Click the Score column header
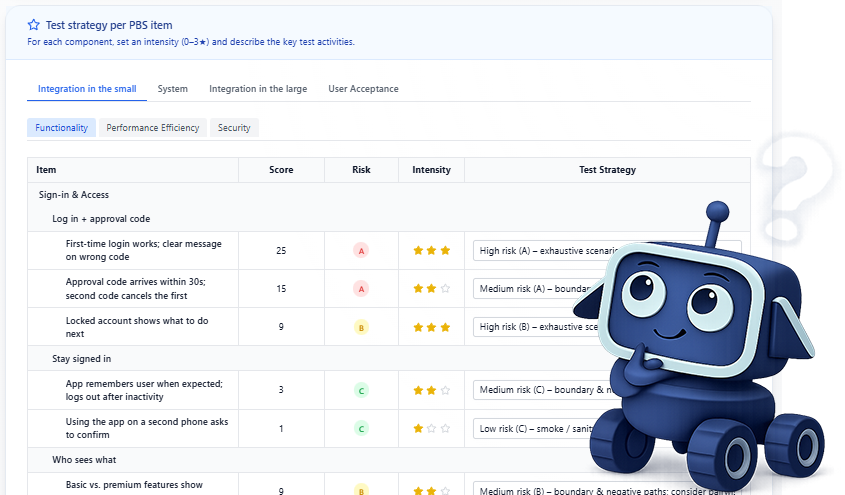The image size is (845, 495). point(281,170)
